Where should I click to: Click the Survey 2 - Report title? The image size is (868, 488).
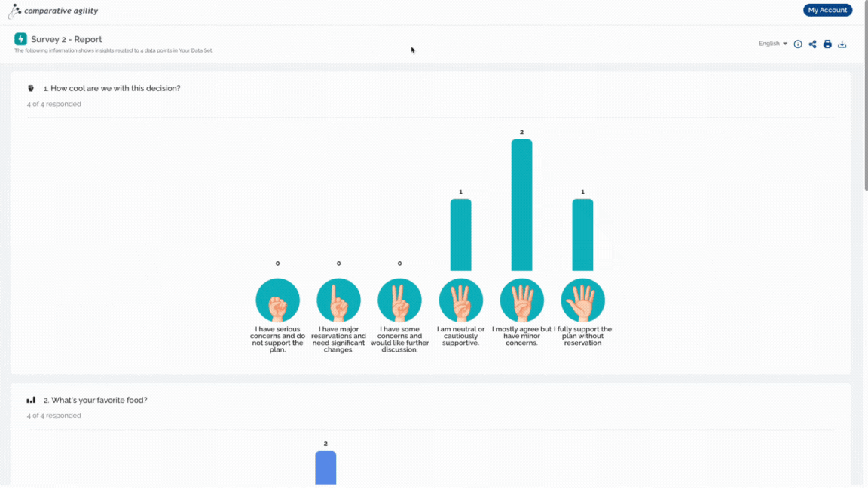click(x=66, y=39)
